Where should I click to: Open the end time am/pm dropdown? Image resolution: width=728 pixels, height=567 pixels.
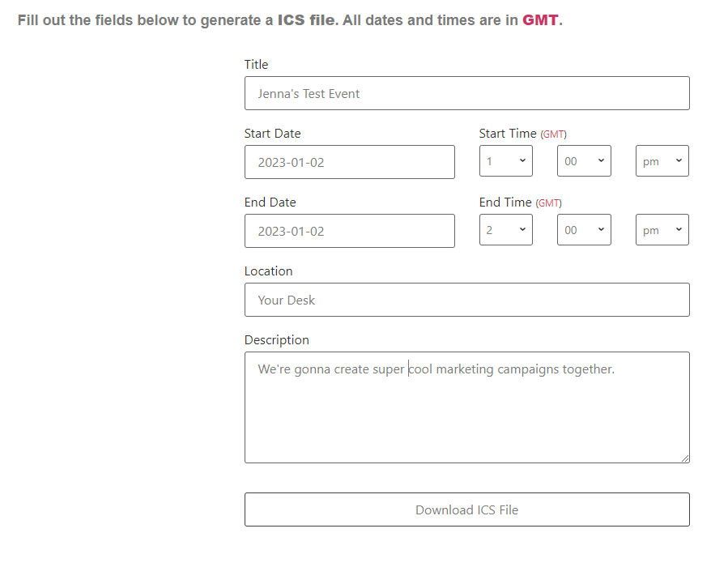(x=662, y=229)
